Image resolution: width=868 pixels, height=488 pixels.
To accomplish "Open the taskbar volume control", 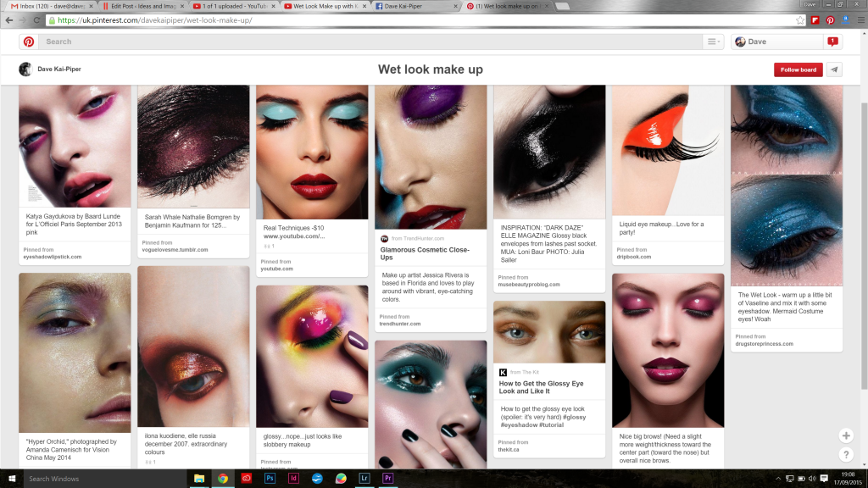I will point(812,480).
